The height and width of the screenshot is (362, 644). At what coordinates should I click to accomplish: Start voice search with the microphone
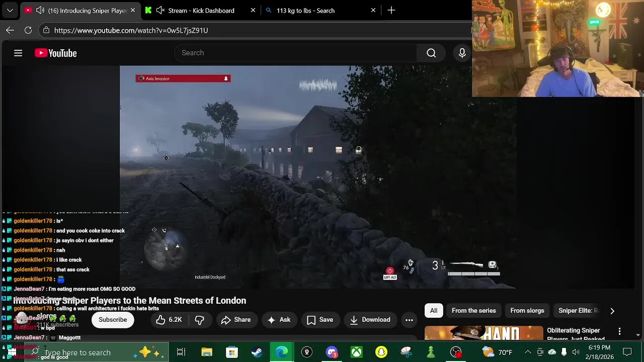click(x=462, y=53)
